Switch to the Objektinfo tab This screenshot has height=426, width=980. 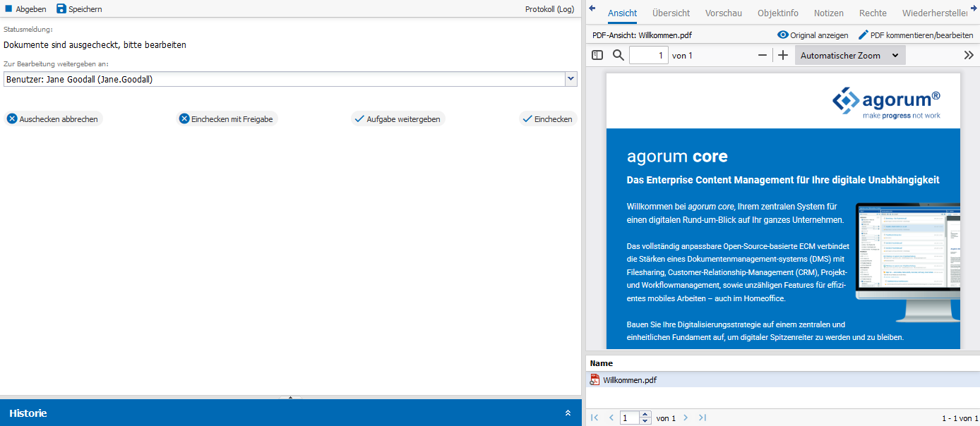click(x=778, y=13)
